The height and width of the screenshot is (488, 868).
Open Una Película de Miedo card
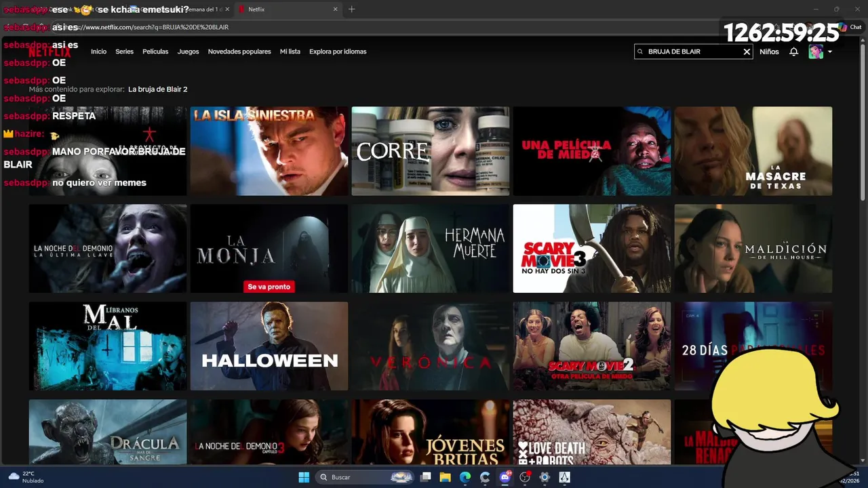coord(592,151)
